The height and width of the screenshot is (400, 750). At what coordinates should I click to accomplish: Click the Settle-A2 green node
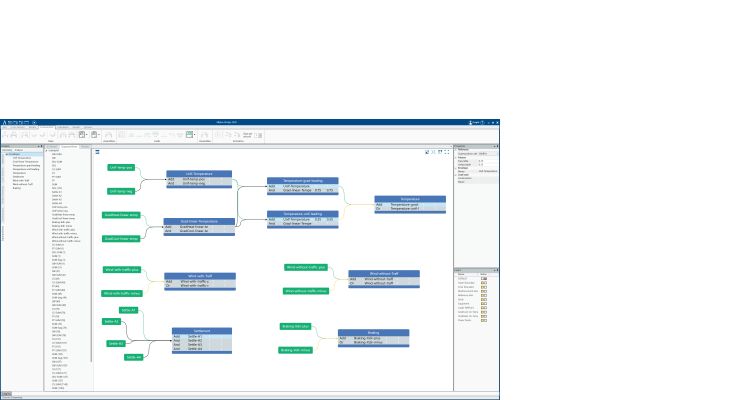pyautogui.click(x=111, y=322)
